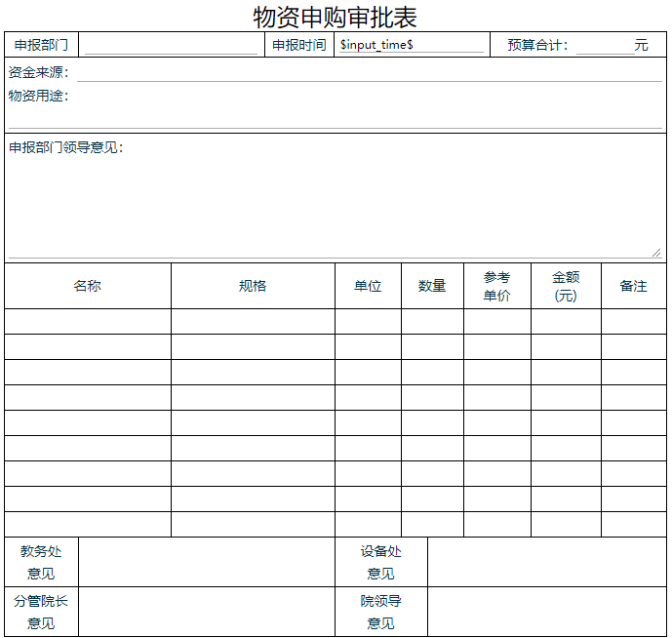Click the 院领导意见 entry cell
This screenshot has width=672, height=638.
coord(546,612)
